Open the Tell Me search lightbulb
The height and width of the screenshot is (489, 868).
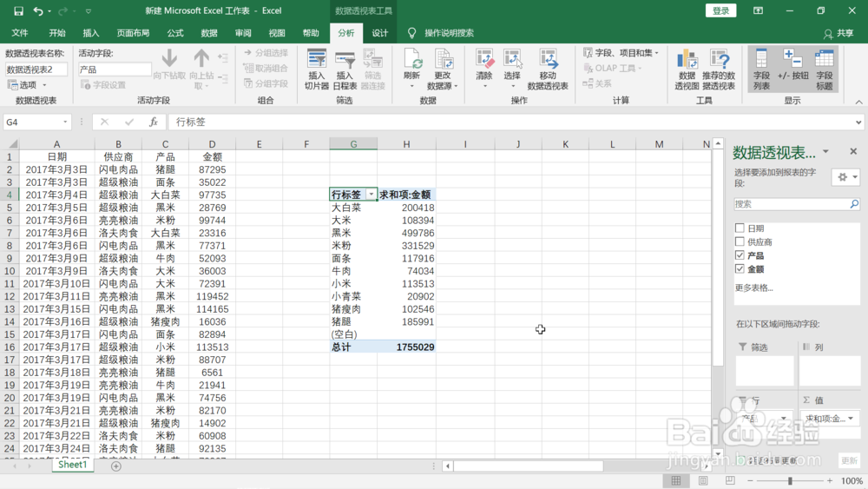pyautogui.click(x=411, y=33)
